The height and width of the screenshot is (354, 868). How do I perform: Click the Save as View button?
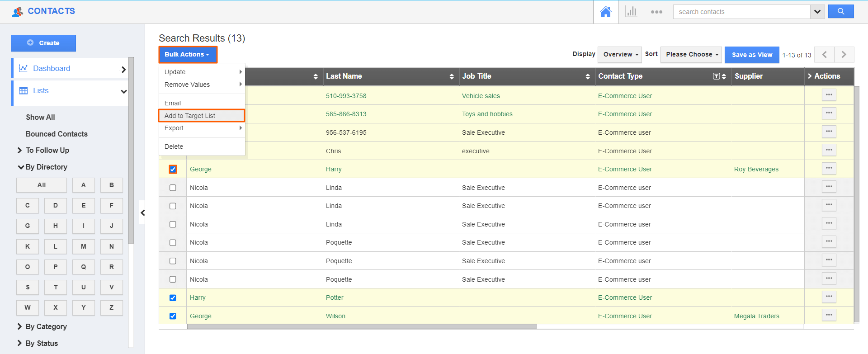tap(751, 55)
